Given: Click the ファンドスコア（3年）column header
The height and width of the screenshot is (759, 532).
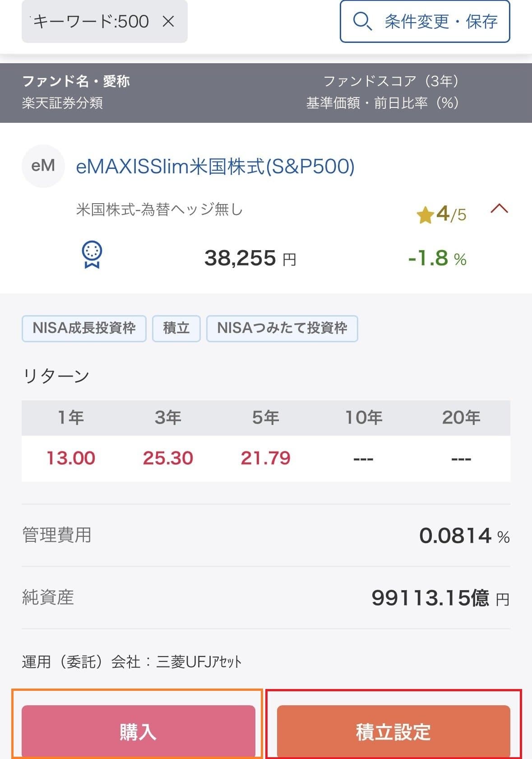Looking at the screenshot, I should click(392, 82).
